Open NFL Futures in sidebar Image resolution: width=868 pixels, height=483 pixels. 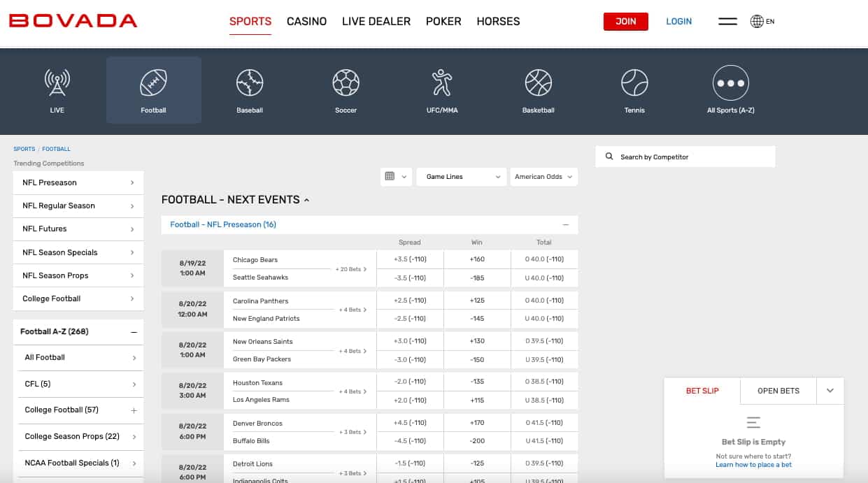78,229
